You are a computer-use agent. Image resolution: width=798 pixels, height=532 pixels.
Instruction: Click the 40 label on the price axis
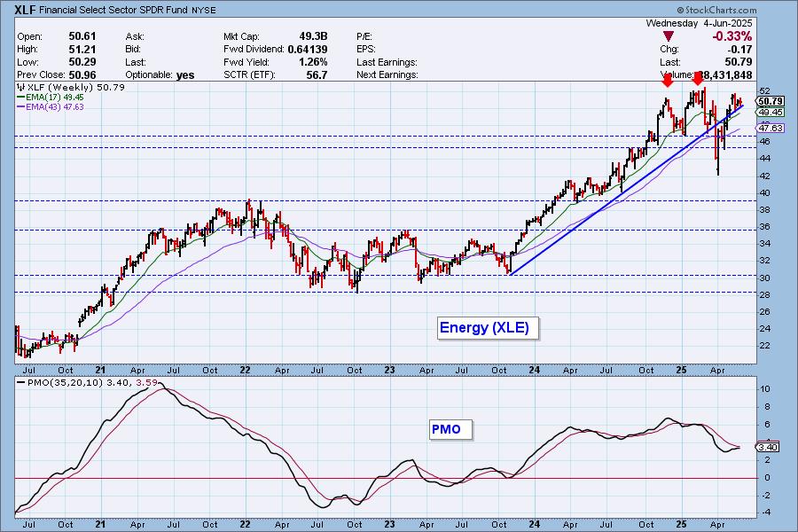point(764,193)
